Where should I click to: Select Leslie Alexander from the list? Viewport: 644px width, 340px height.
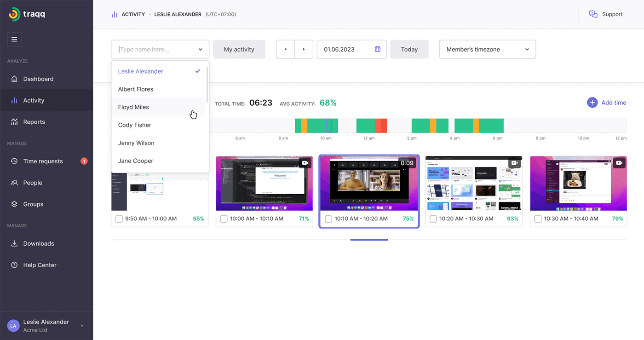(x=159, y=71)
